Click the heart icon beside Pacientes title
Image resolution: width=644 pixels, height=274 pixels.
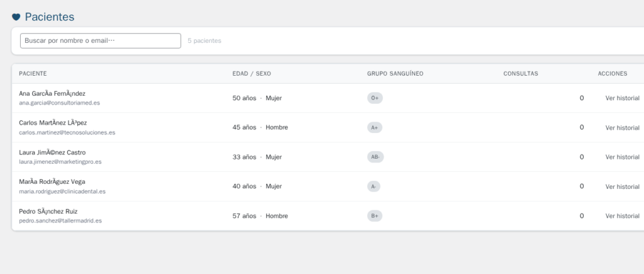click(16, 17)
